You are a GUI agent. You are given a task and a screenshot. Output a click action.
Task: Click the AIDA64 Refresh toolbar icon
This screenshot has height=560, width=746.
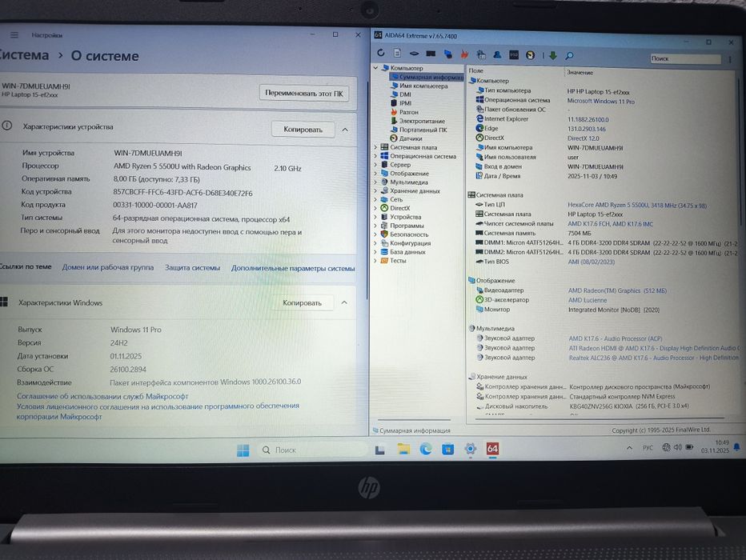(x=381, y=53)
